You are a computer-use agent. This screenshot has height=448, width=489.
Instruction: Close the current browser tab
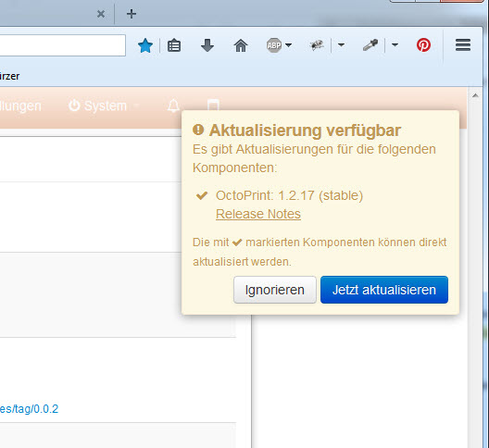[x=101, y=14]
